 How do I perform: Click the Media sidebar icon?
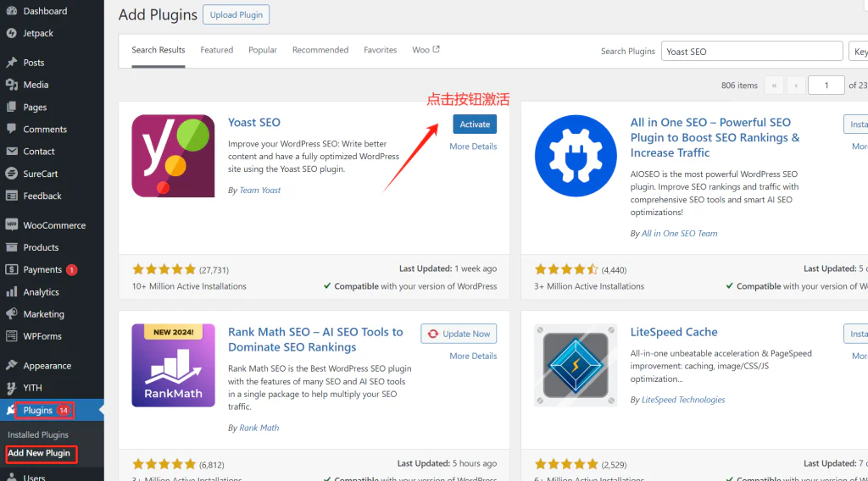11,85
